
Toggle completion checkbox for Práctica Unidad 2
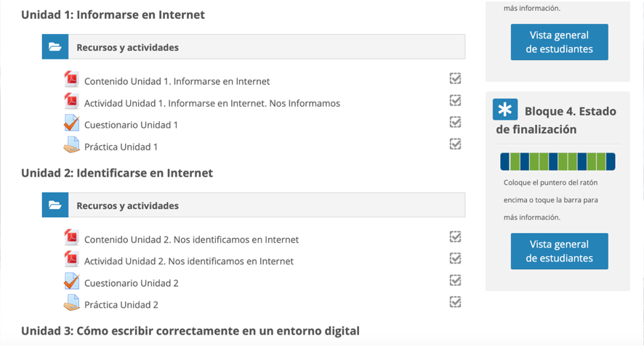tap(455, 302)
